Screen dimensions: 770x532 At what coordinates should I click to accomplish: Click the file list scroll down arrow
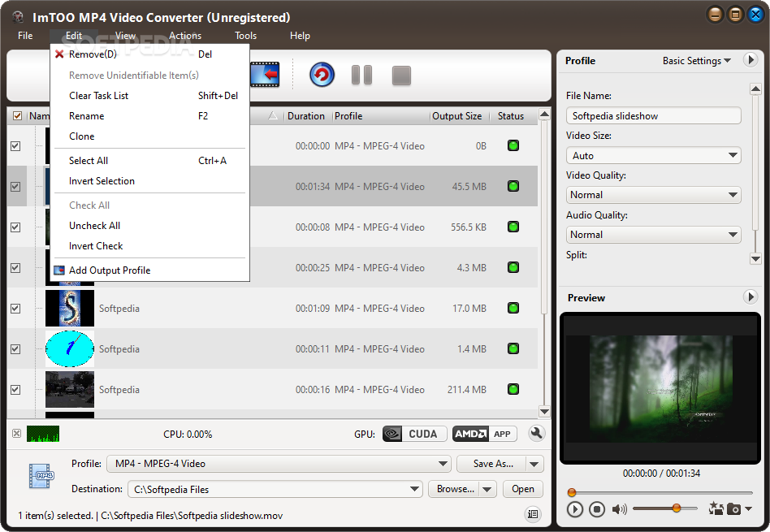(544, 411)
